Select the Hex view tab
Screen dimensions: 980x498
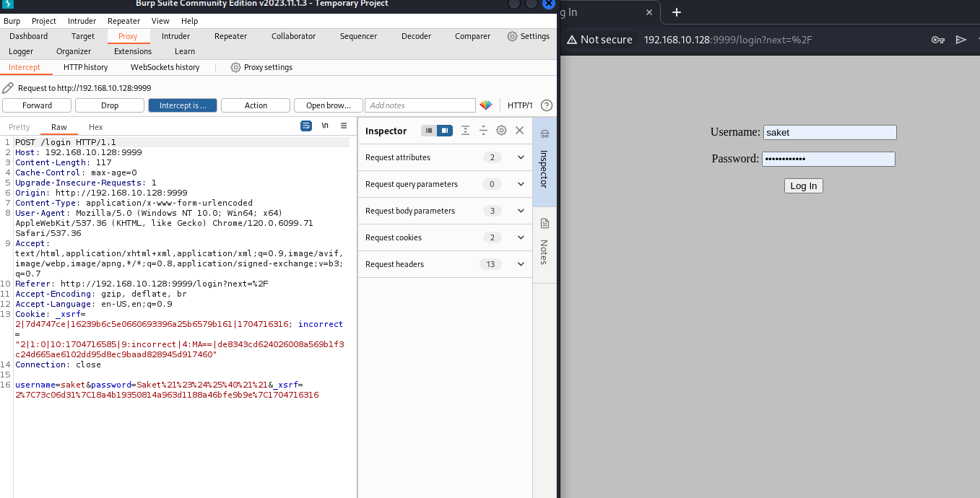click(96, 127)
